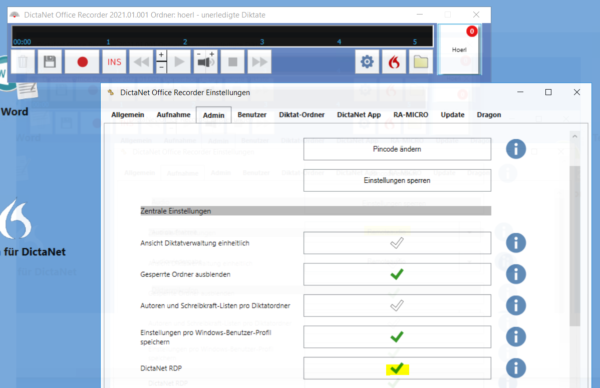Switch to the Aufnahme tab

point(173,115)
